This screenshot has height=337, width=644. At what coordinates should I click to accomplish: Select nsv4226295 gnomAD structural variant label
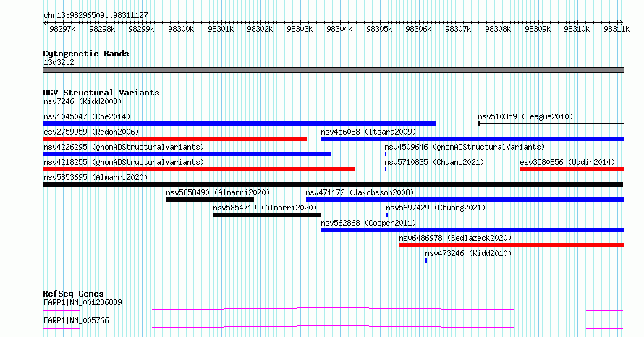tap(124, 147)
